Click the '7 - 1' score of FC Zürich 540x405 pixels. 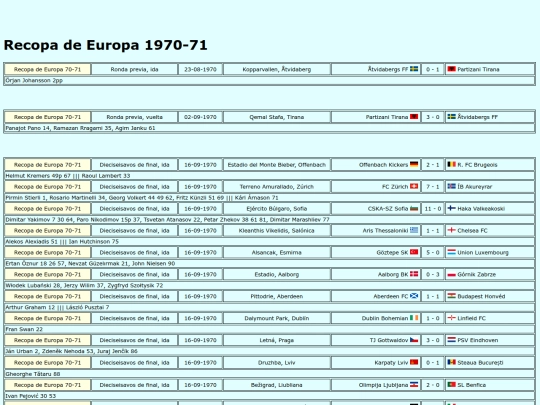point(433,186)
